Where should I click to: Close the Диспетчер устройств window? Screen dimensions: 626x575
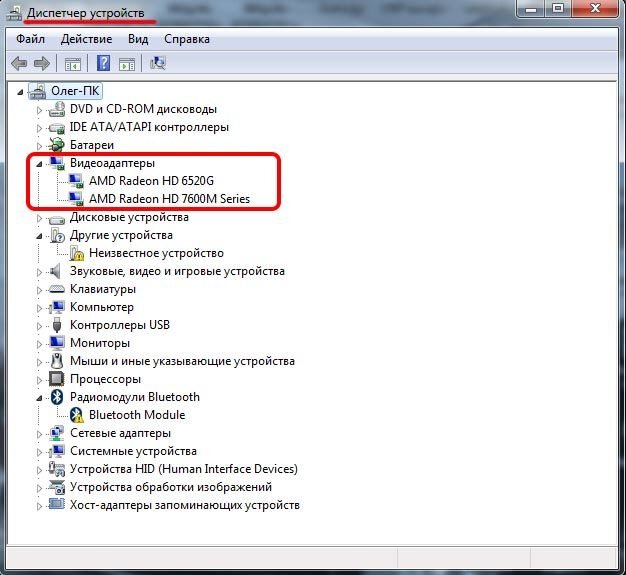[595, 9]
